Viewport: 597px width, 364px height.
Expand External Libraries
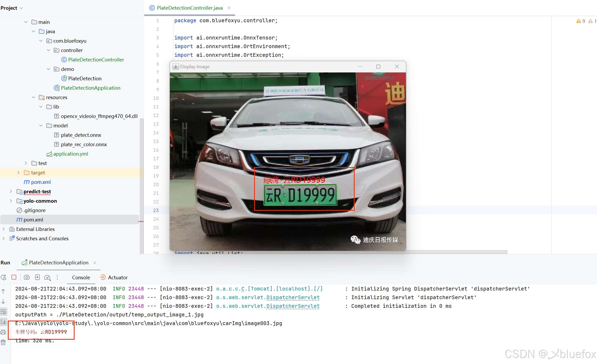tap(3, 229)
